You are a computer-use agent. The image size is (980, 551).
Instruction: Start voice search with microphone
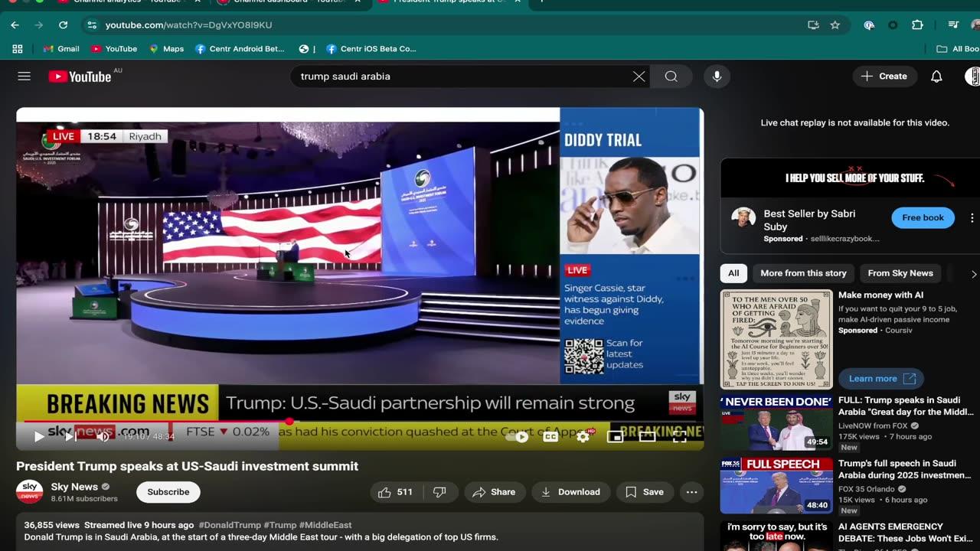point(717,77)
